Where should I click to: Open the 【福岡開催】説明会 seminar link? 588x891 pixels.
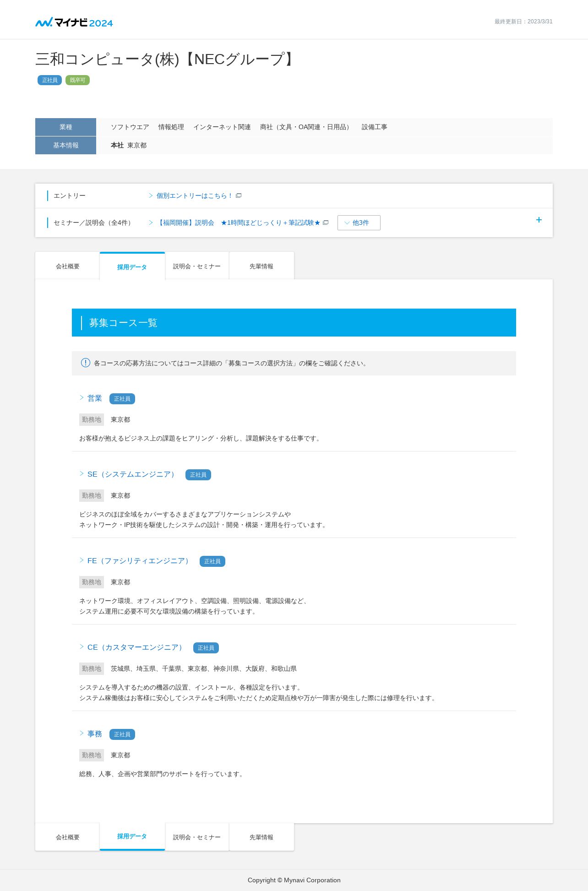pyautogui.click(x=239, y=223)
